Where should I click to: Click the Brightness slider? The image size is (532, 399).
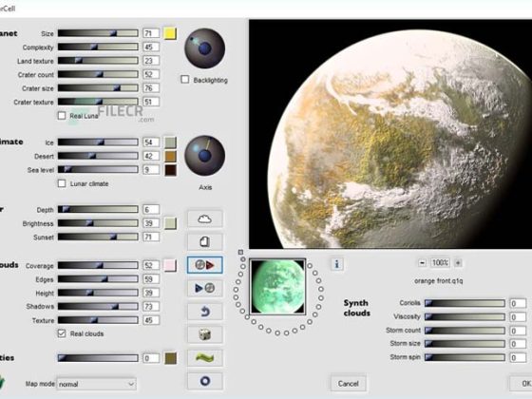(98, 223)
